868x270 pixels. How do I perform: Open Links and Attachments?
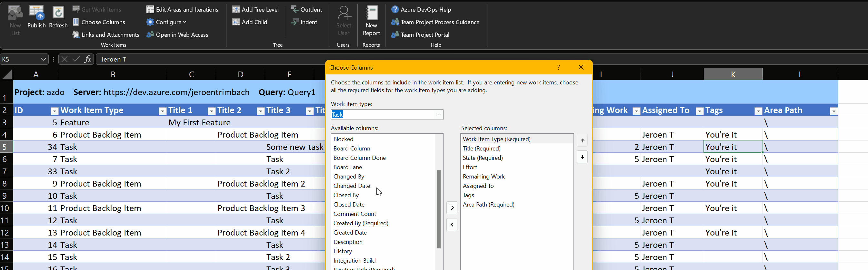[x=106, y=34]
